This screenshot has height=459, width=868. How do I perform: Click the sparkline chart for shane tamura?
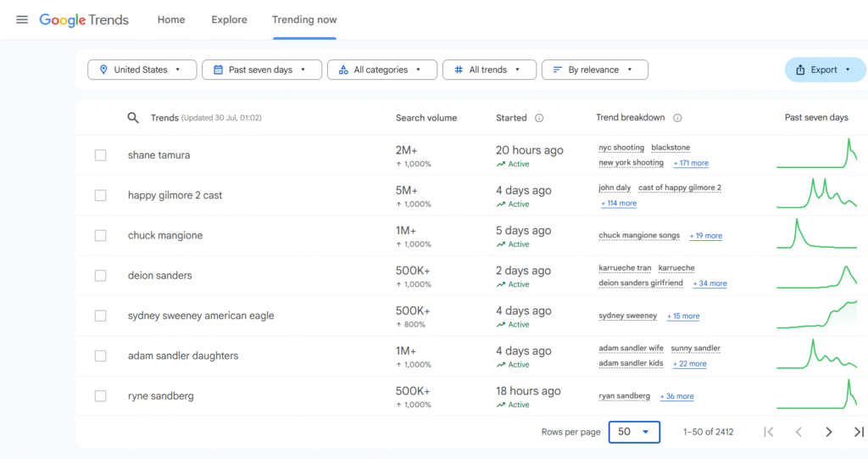(x=816, y=154)
